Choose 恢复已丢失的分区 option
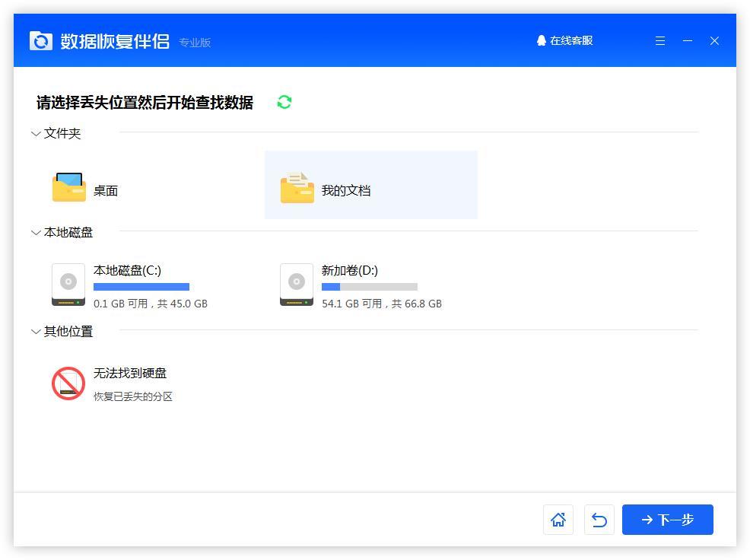The image size is (750, 560). [133, 396]
